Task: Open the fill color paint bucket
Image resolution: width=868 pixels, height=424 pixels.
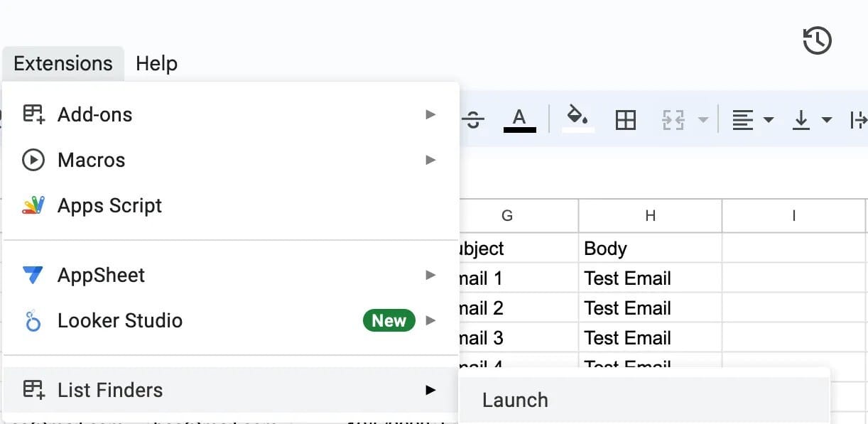Action: click(577, 118)
